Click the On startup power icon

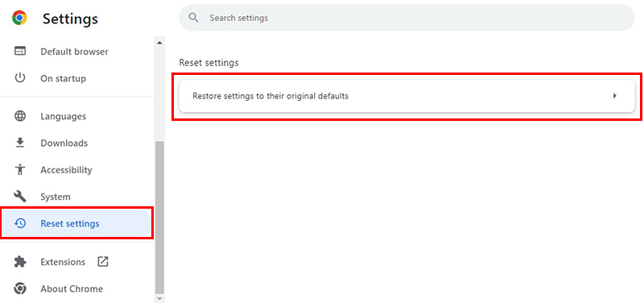pyautogui.click(x=19, y=78)
